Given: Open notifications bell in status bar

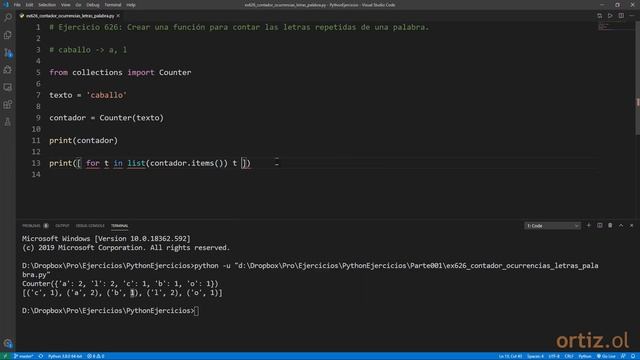Looking at the screenshot, I should [x=633, y=356].
